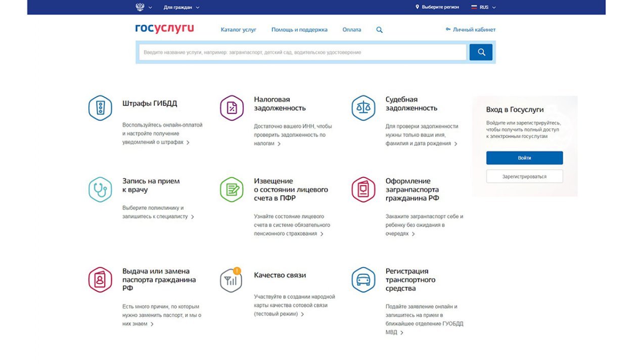Click the location pin next to Выберите регион
This screenshot has height=364, width=637.
(418, 7)
